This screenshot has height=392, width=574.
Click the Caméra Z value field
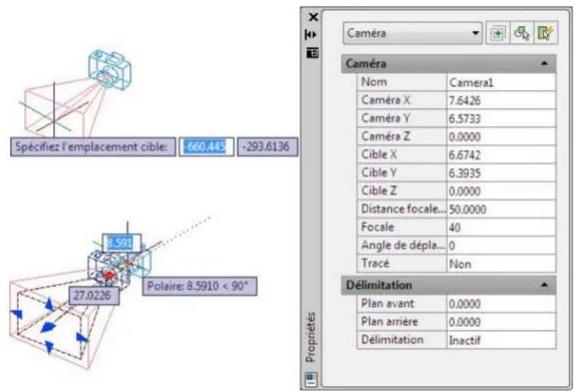pos(501,136)
